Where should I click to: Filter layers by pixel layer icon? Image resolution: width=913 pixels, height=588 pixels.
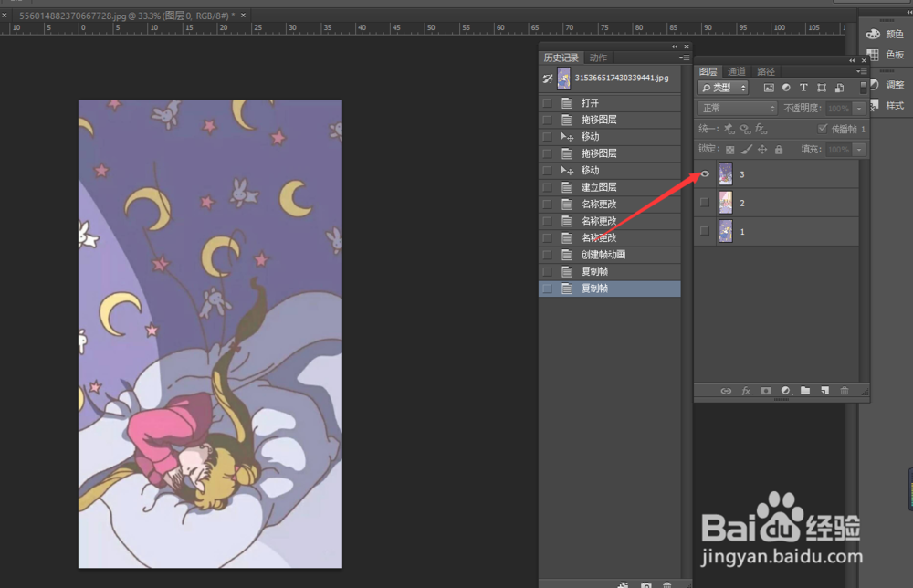coord(769,88)
